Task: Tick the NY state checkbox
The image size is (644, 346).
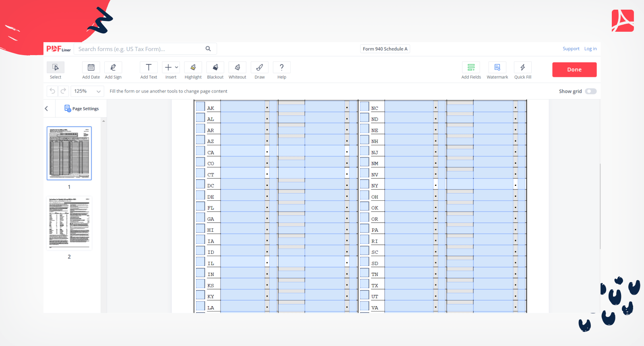Action: pyautogui.click(x=365, y=185)
